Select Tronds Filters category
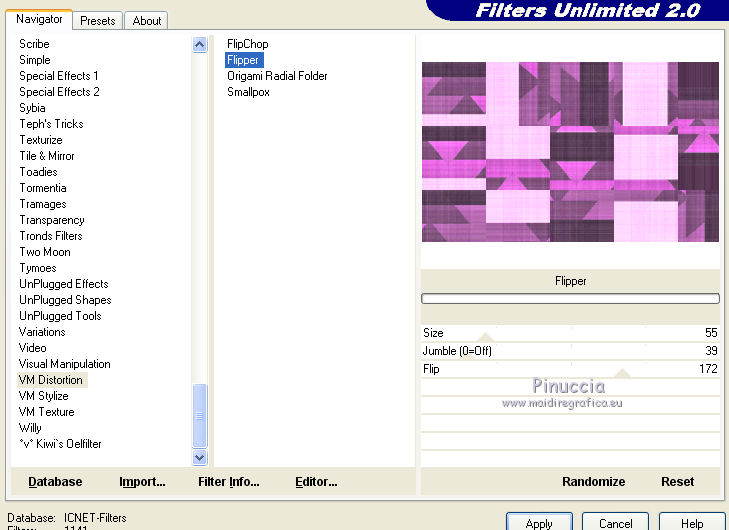The width and height of the screenshot is (729, 530). coord(51,236)
